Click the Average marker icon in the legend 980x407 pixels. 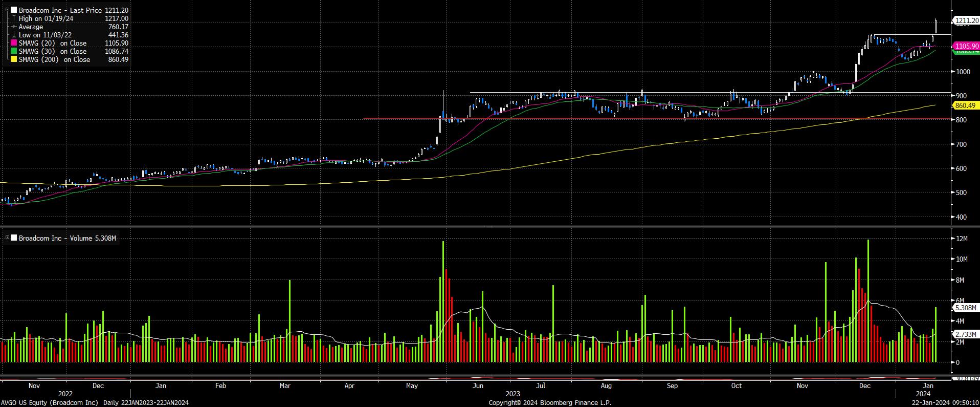coord(14,27)
